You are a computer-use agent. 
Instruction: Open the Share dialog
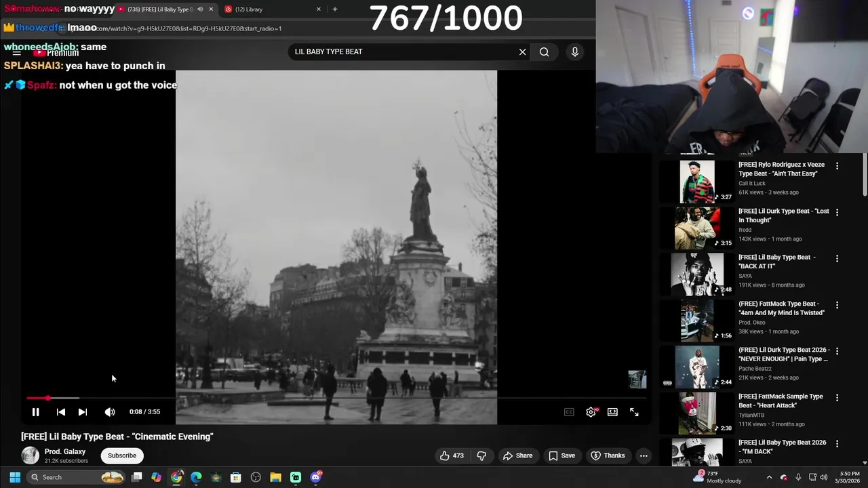(517, 455)
